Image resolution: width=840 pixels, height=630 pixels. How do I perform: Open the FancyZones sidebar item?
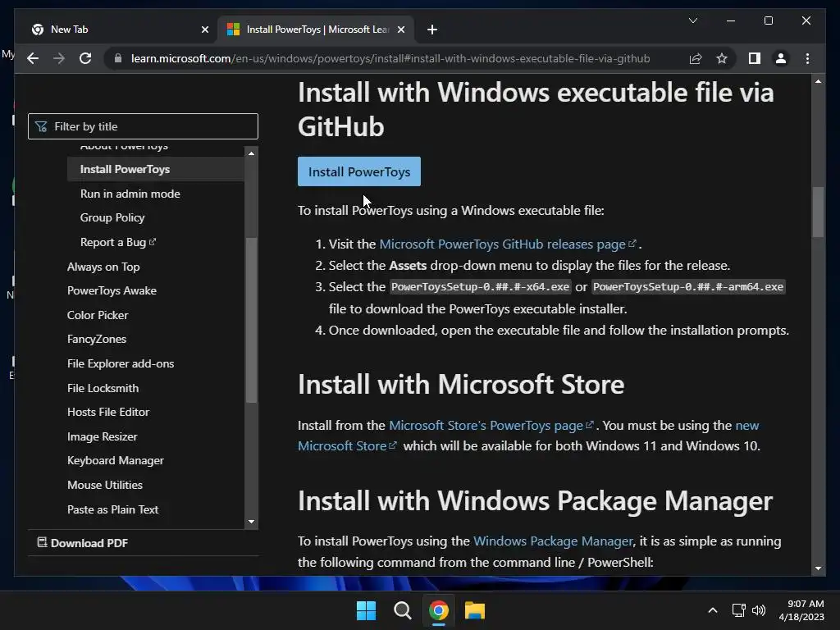click(x=97, y=339)
